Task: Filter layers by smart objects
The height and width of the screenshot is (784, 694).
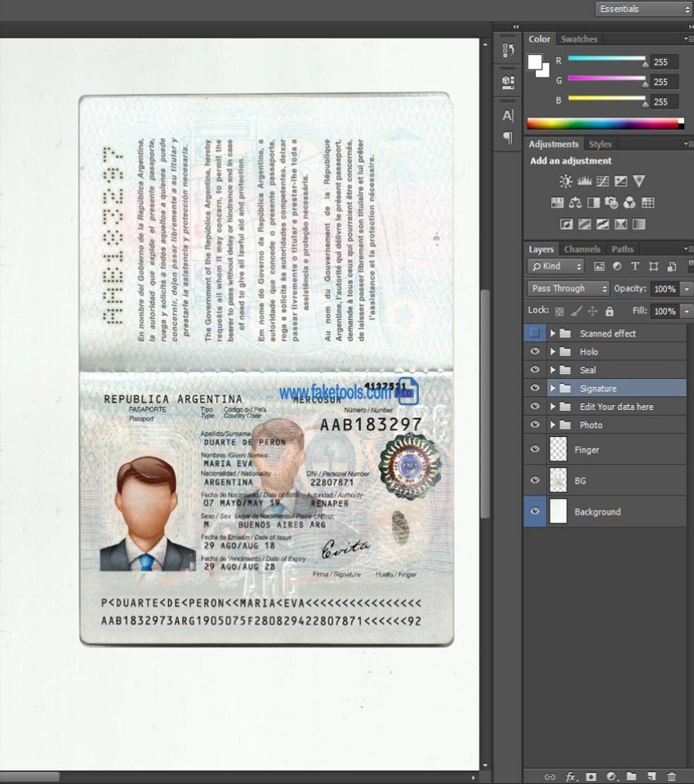Action: [x=671, y=266]
